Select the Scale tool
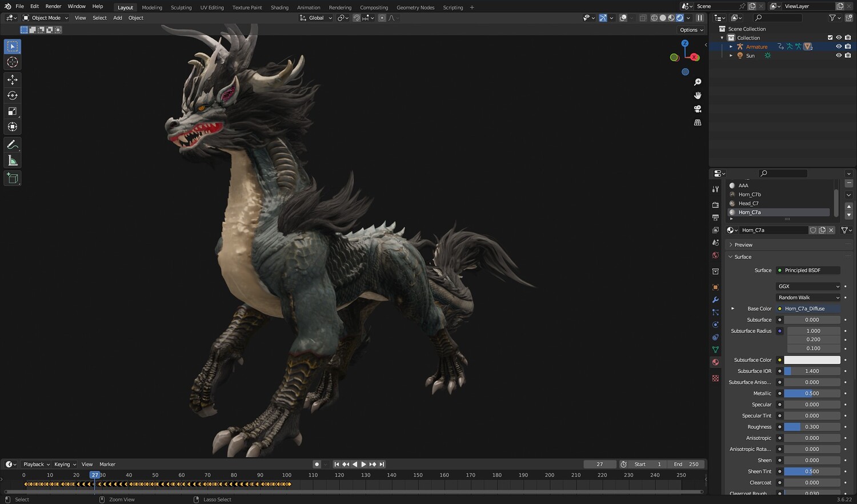The width and height of the screenshot is (857, 504). (13, 111)
